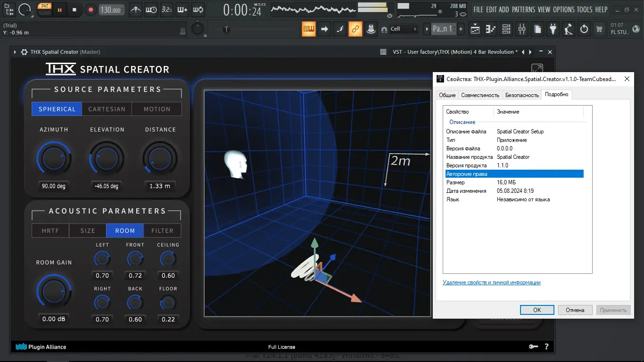Image resolution: width=644 pixels, height=362 pixels.
Task: Open the plugin picker icon
Action: coord(553,29)
